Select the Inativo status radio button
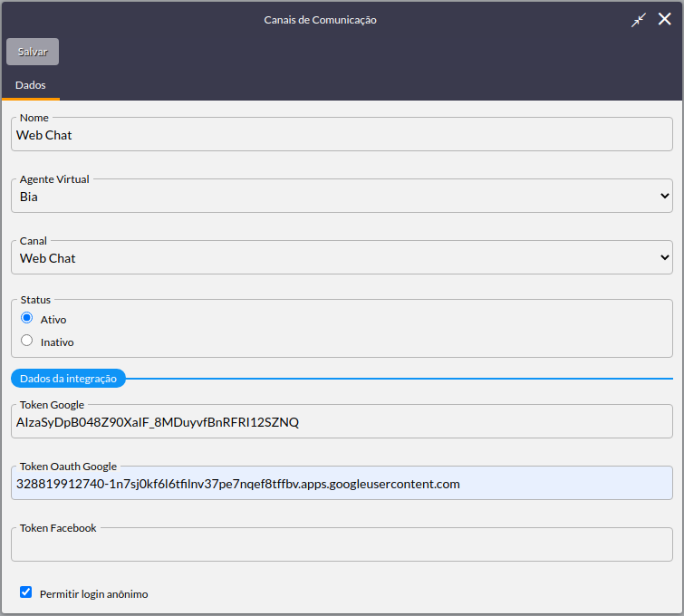This screenshot has height=616, width=684. coord(26,341)
